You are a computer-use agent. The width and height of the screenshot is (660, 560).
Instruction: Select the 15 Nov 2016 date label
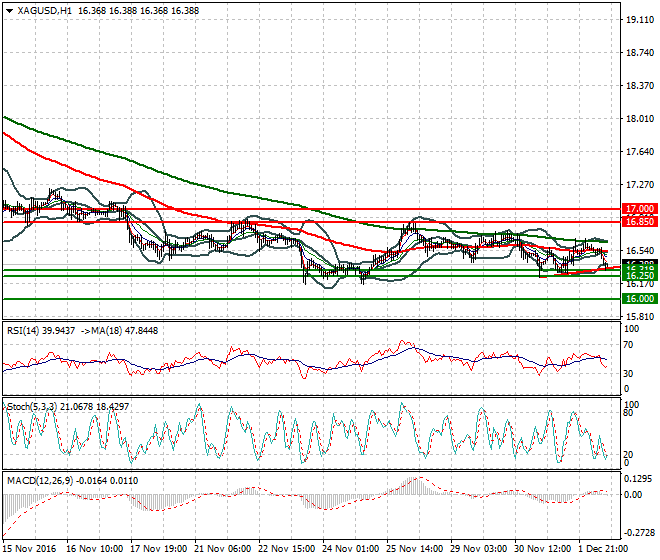29,549
